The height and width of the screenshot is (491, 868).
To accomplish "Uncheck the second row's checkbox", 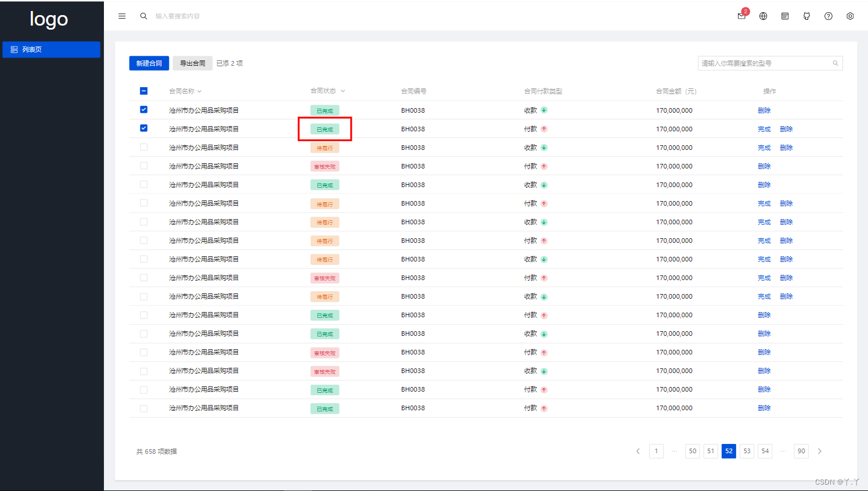I will pyautogui.click(x=143, y=128).
